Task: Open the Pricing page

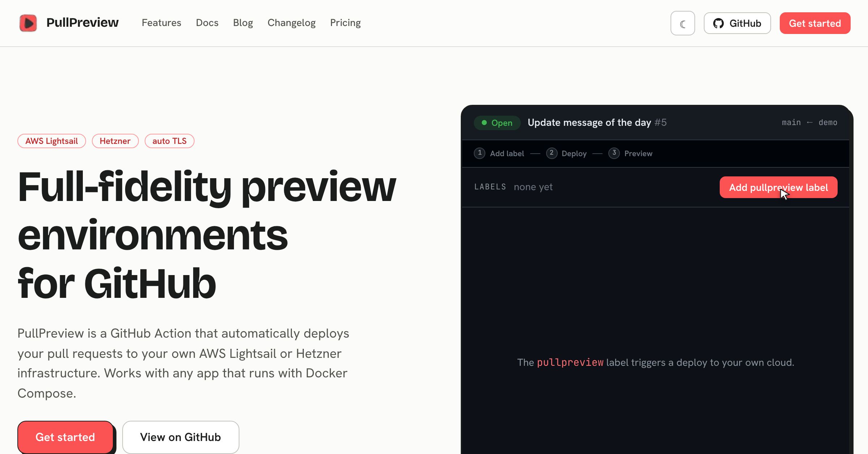Action: 345,23
